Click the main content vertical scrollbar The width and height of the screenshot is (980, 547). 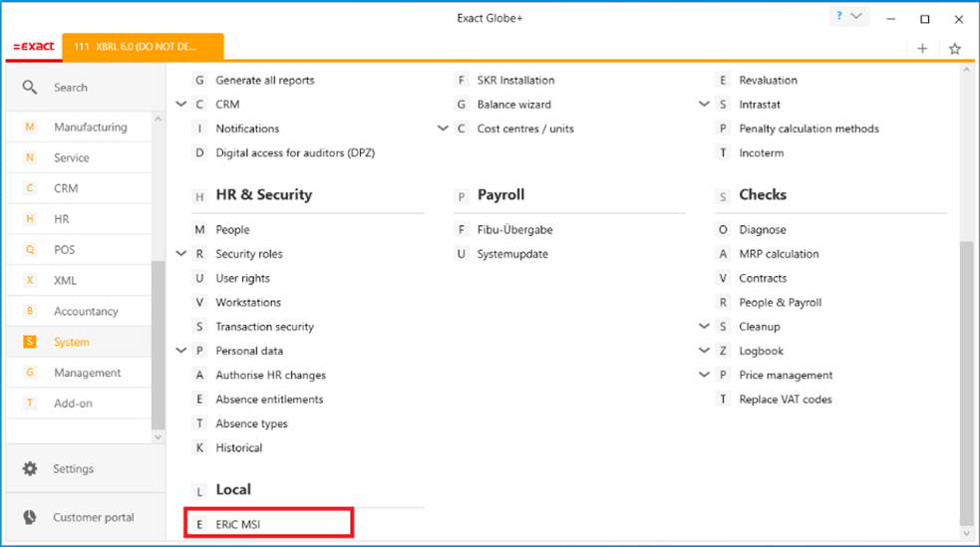coord(964,379)
